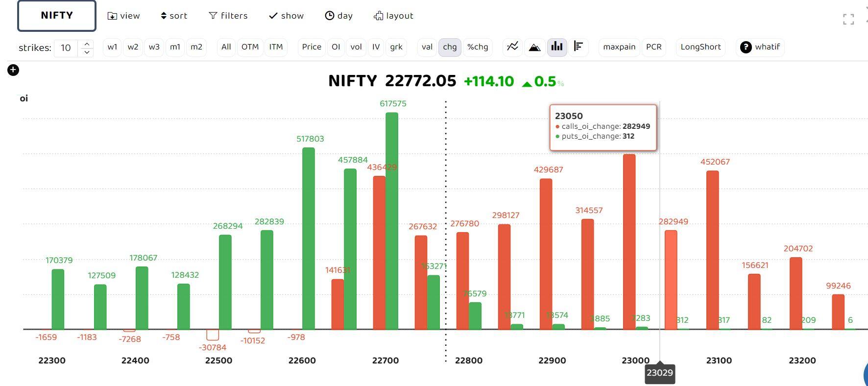Click the NIFTY 22772.05 price heading
The image size is (868, 386).
click(x=392, y=81)
